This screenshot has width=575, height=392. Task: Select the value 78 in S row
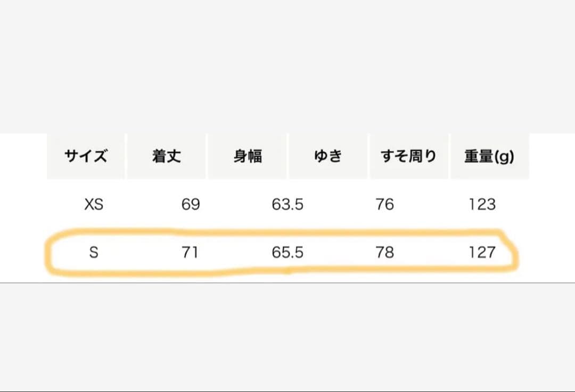(384, 252)
